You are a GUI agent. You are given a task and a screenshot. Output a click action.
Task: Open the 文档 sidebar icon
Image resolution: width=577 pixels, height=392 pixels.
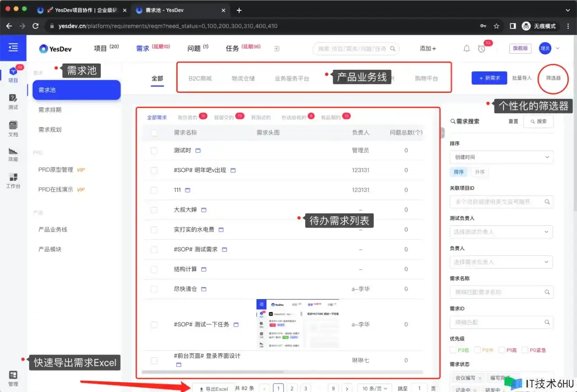13,128
